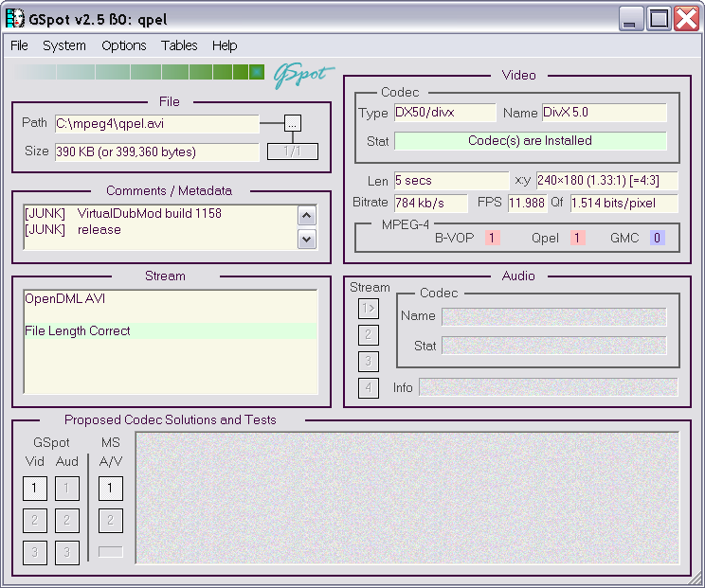This screenshot has height=588, width=705.
Task: Open the Help menu
Action: pyautogui.click(x=225, y=45)
